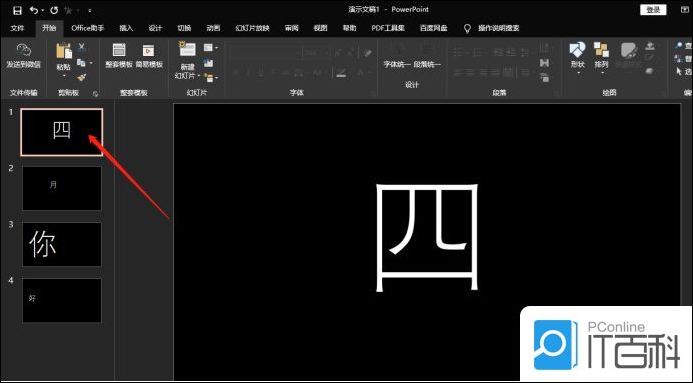Click the Shape Fill icon

tap(650, 46)
